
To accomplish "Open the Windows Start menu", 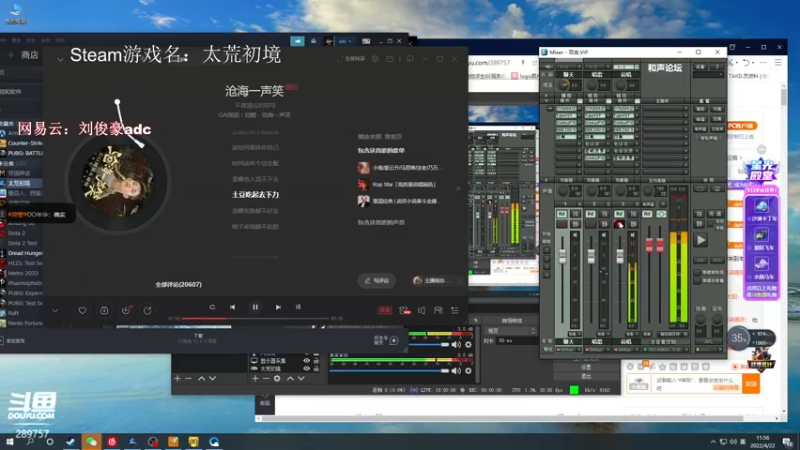I will pyautogui.click(x=10, y=441).
